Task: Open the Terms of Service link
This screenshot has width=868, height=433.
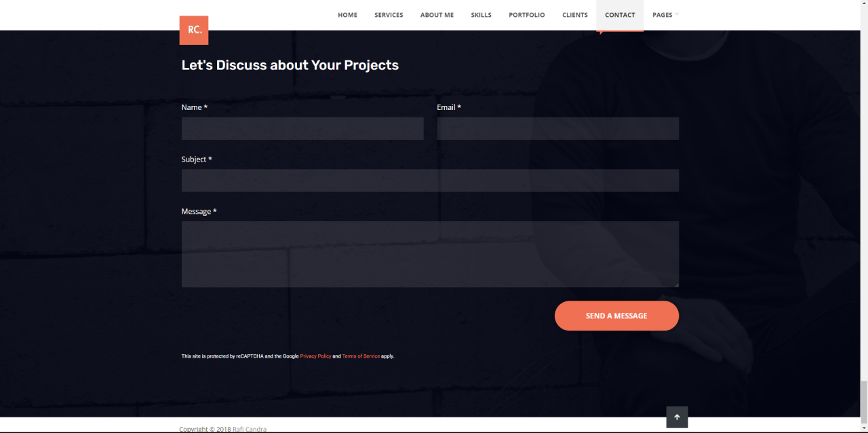Action: [x=361, y=356]
